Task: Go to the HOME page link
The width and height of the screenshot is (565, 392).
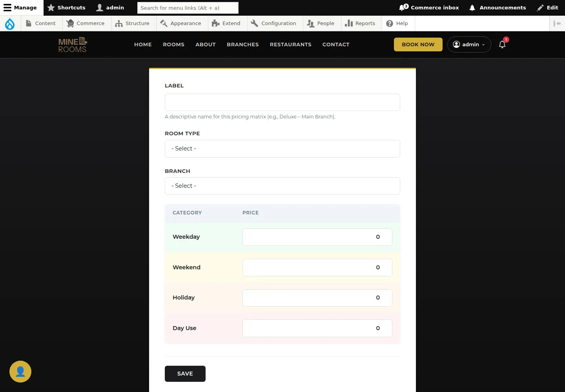Action: [x=143, y=45]
